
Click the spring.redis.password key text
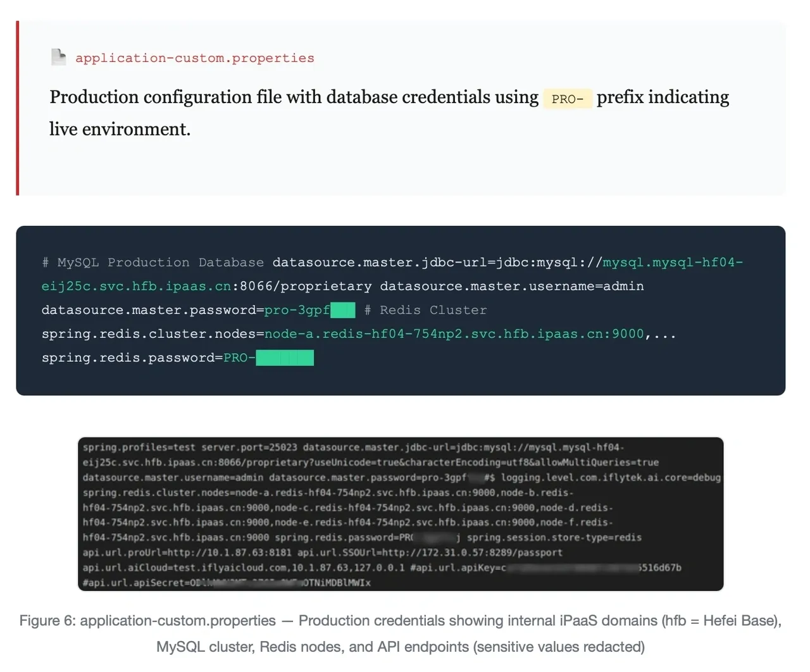click(128, 358)
